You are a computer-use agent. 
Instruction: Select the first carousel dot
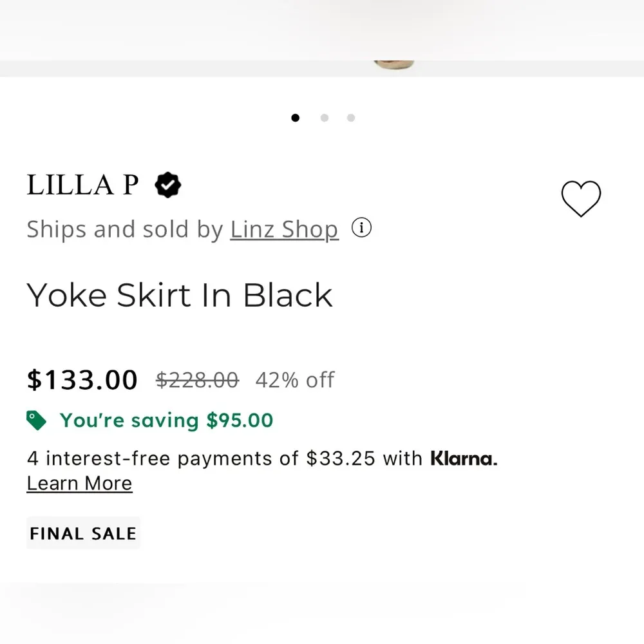point(296,118)
